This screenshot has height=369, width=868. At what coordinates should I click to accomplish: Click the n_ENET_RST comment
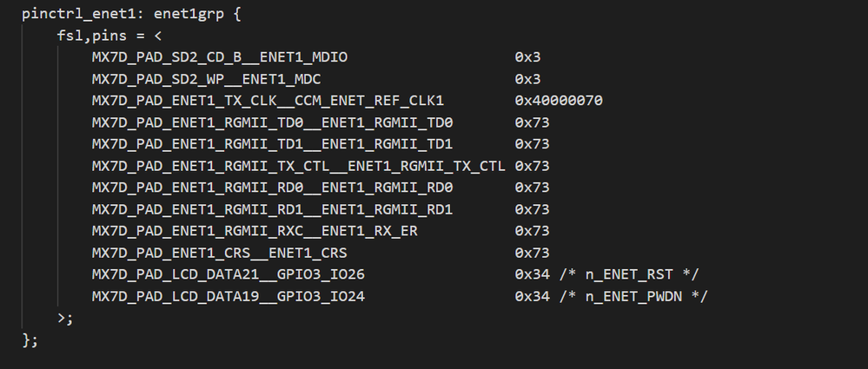(629, 274)
